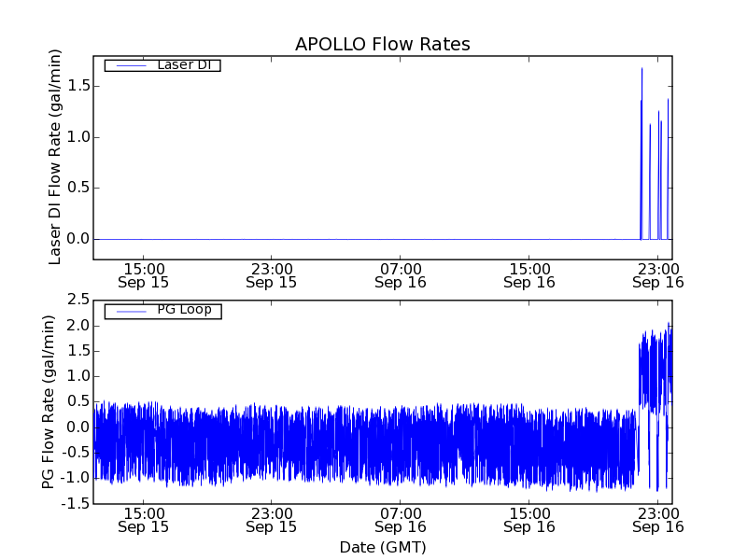Click "23:00 Sep 16" under the Laser DI plot
Screen dimensions: 747x560
coord(658,275)
